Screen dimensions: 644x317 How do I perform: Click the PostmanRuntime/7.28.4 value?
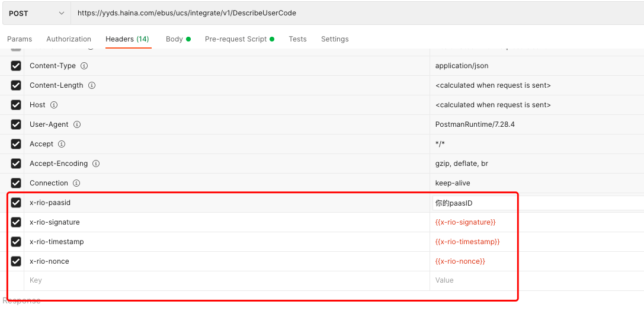click(475, 124)
